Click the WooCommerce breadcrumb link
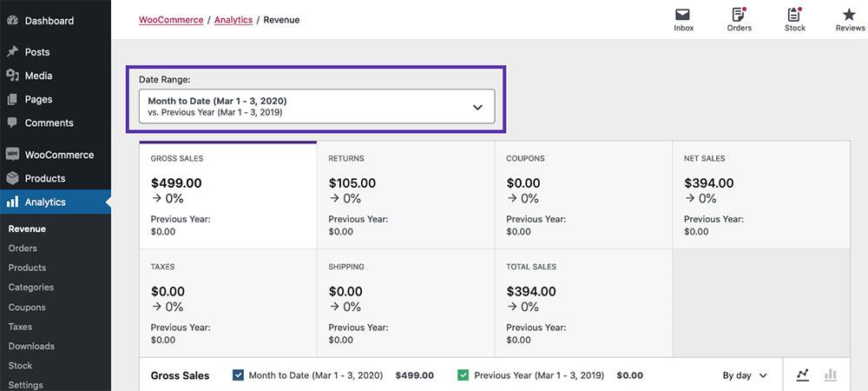Image resolution: width=868 pixels, height=391 pixels. click(171, 19)
